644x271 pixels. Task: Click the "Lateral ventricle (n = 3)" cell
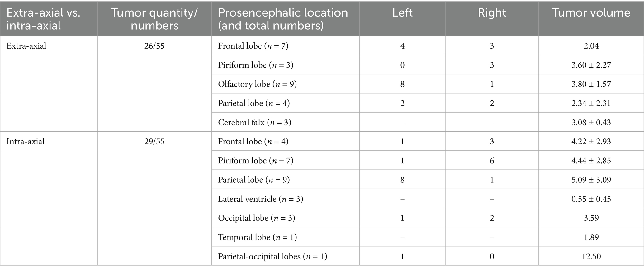pyautogui.click(x=260, y=199)
